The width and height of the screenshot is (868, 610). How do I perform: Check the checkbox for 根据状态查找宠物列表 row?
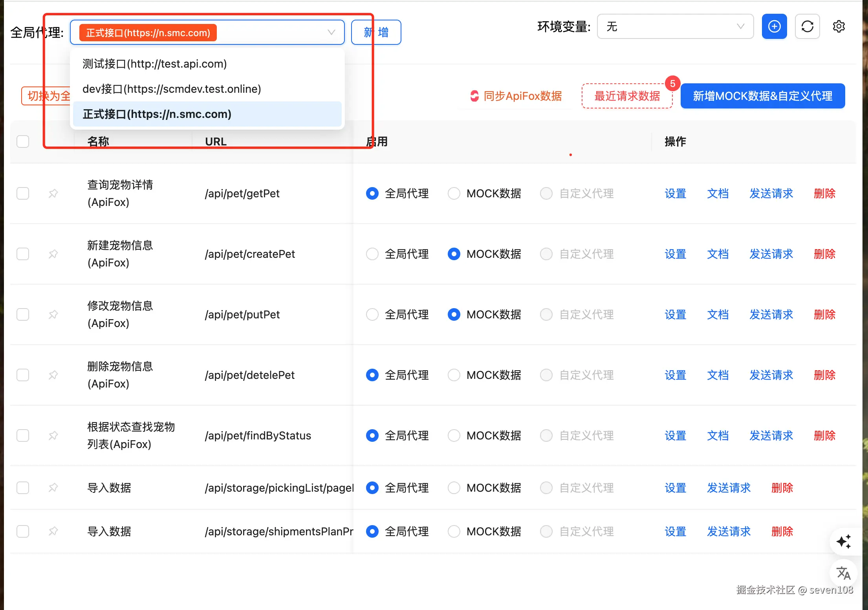point(23,435)
